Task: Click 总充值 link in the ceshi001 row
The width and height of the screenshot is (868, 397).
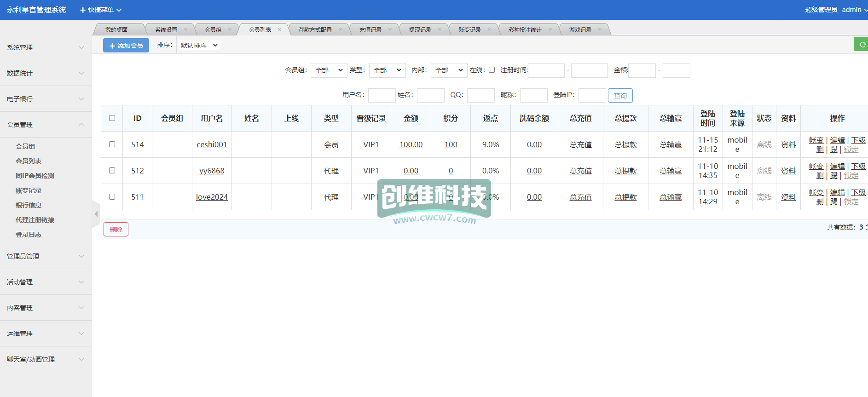Action: pos(580,144)
